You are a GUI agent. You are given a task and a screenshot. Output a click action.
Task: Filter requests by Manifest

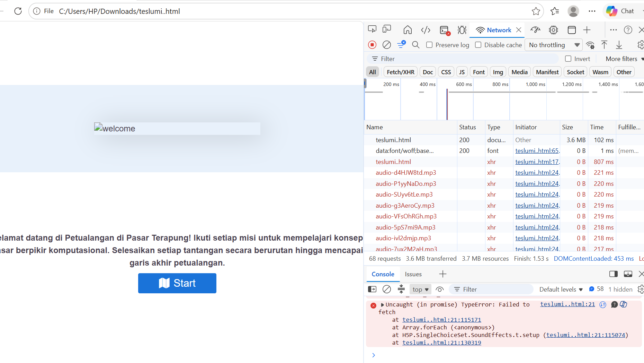(x=547, y=72)
